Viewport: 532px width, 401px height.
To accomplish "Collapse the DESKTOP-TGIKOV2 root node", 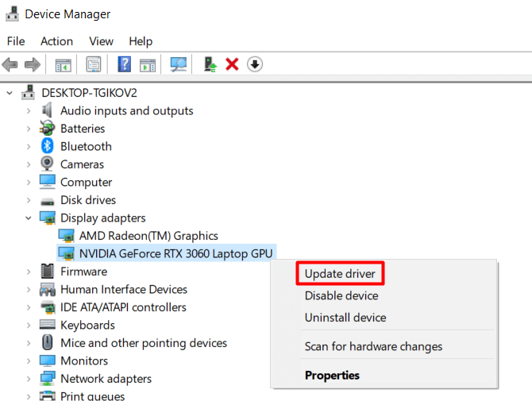I will (10, 93).
